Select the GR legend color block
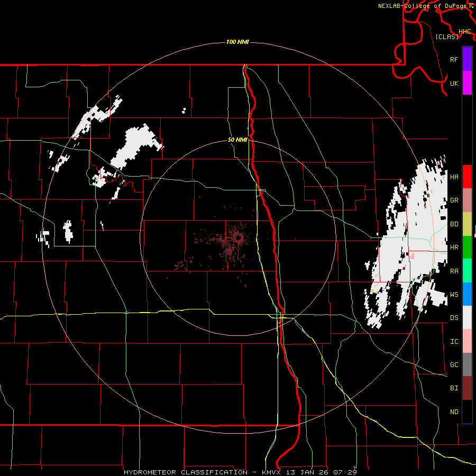The image size is (476, 476). coord(467,200)
